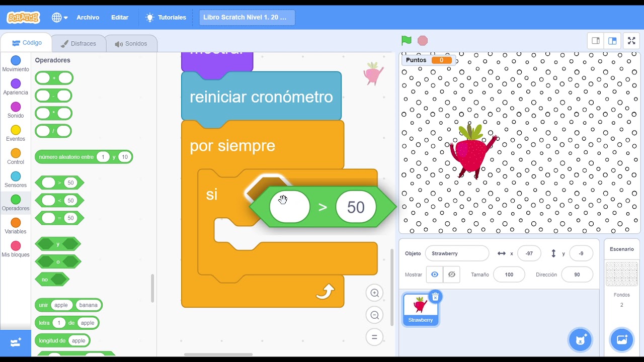Select the Mis bloques category

pyautogui.click(x=16, y=249)
